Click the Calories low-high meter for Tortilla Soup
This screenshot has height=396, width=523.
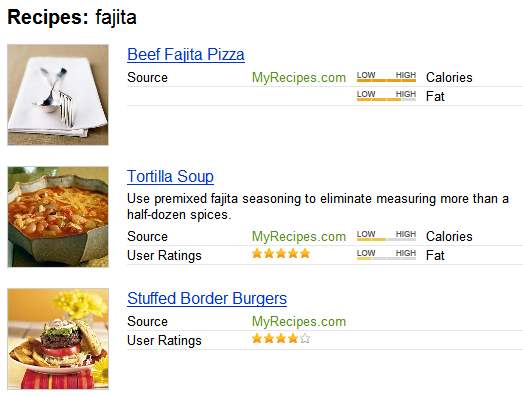(386, 236)
